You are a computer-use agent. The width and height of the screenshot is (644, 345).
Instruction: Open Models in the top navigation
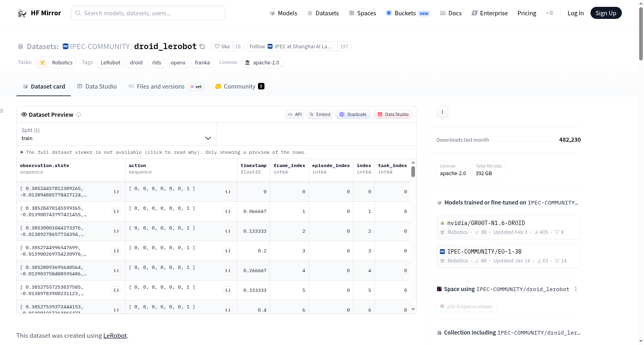click(x=283, y=13)
